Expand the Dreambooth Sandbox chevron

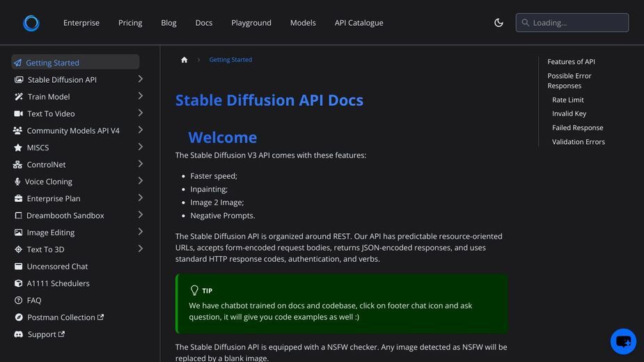(x=141, y=214)
